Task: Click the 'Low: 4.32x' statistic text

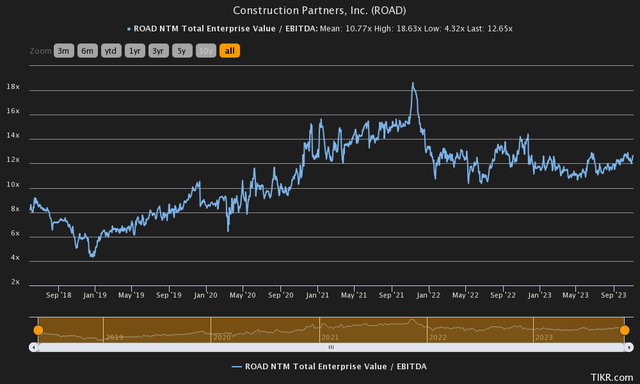Action: coord(444,29)
